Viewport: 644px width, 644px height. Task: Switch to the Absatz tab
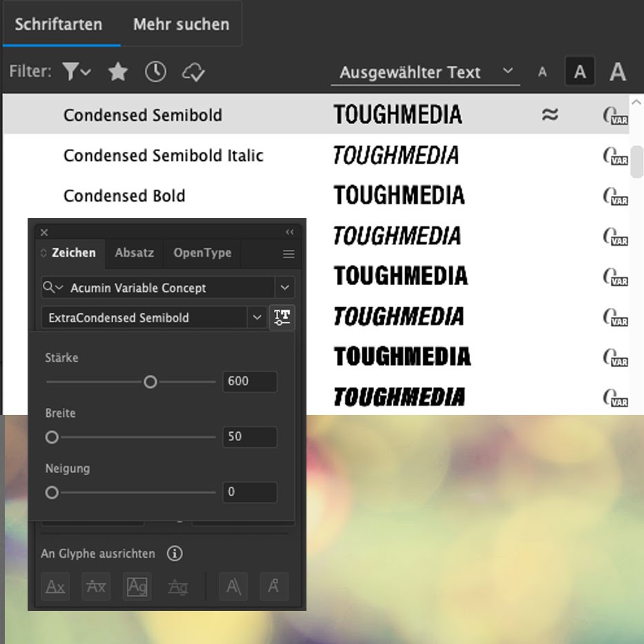[135, 253]
